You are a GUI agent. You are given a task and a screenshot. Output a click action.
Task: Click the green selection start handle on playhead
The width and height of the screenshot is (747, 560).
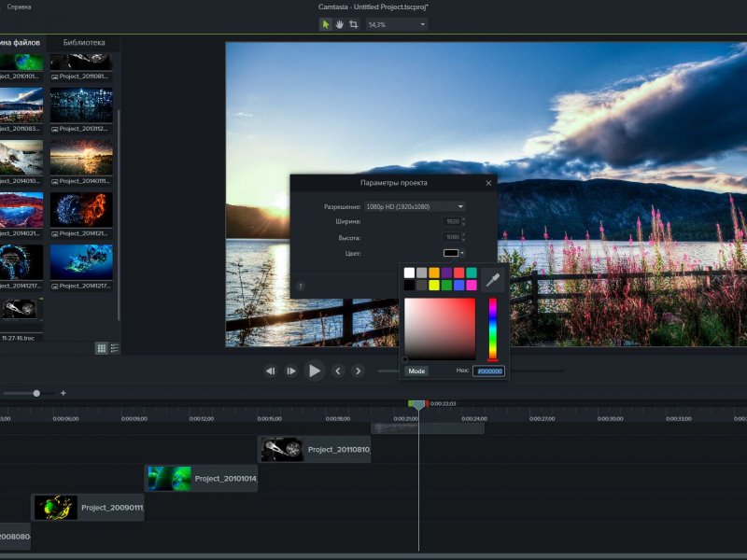tap(410, 404)
